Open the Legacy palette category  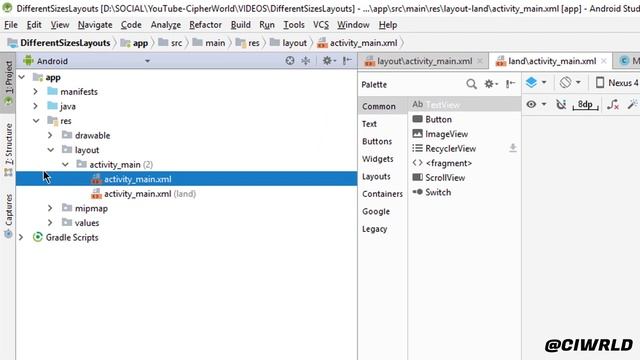375,229
